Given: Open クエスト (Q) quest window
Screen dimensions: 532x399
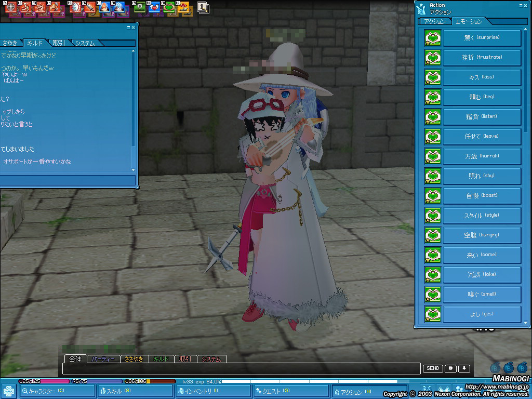Looking at the screenshot, I should click(x=291, y=391).
